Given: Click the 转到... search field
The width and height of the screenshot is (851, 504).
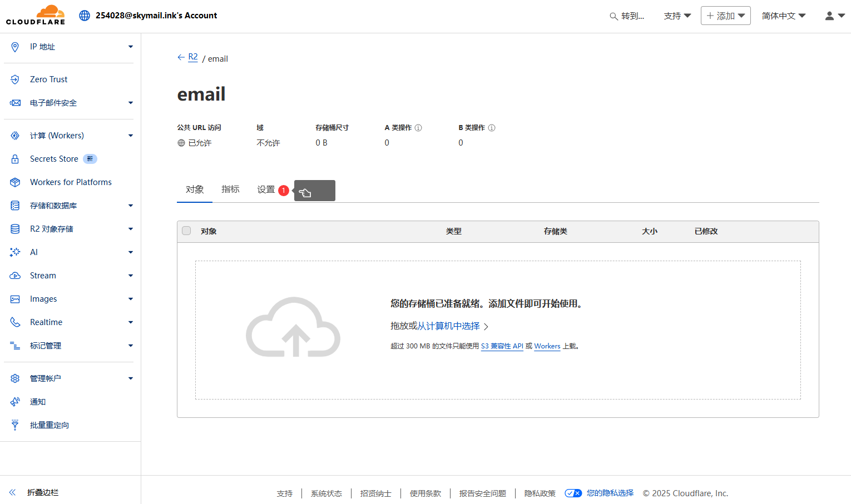Looking at the screenshot, I should tap(627, 16).
